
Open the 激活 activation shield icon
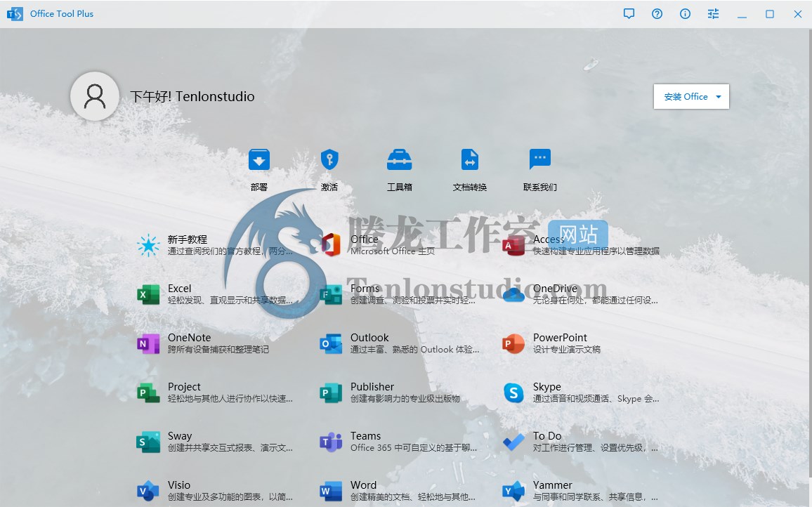[329, 159]
